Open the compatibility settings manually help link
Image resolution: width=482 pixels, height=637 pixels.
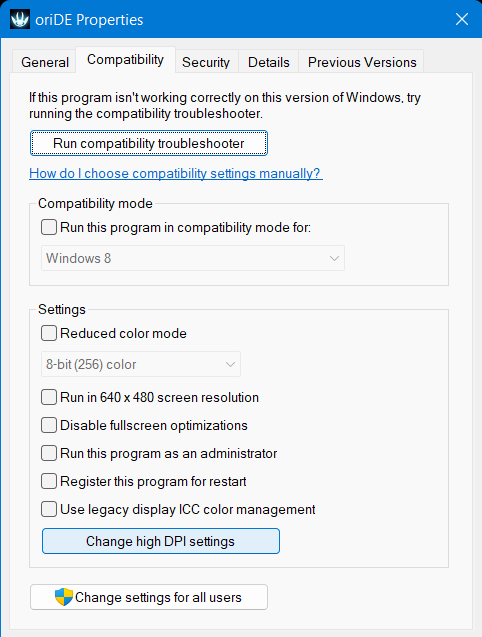[176, 173]
